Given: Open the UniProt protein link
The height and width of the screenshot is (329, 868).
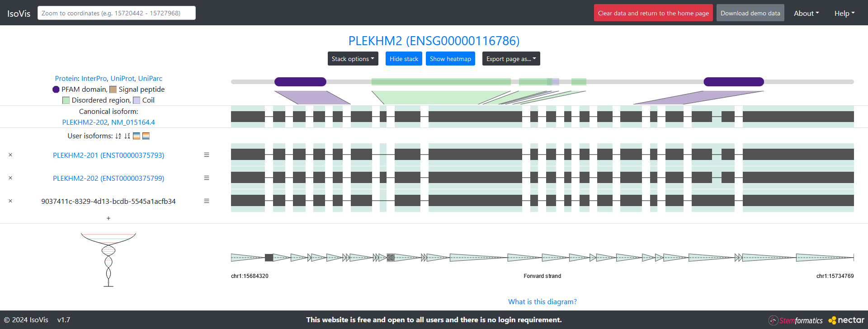Looking at the screenshot, I should click(123, 79).
